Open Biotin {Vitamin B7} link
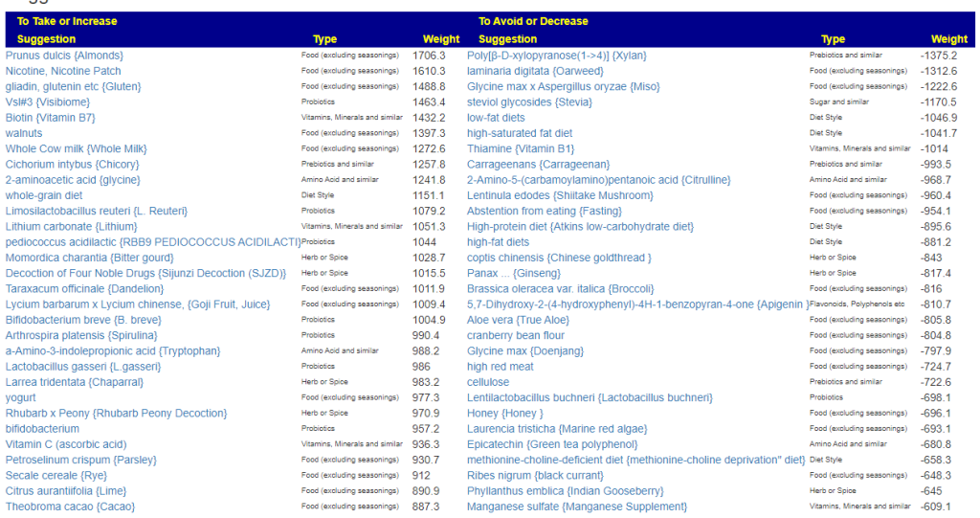The image size is (980, 518). [x=50, y=118]
